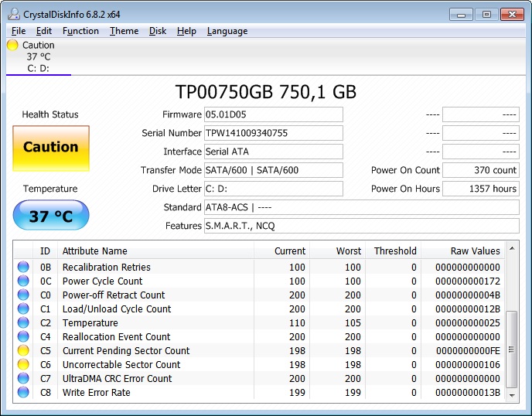Click the blue status icon in Temperature row

click(23, 322)
